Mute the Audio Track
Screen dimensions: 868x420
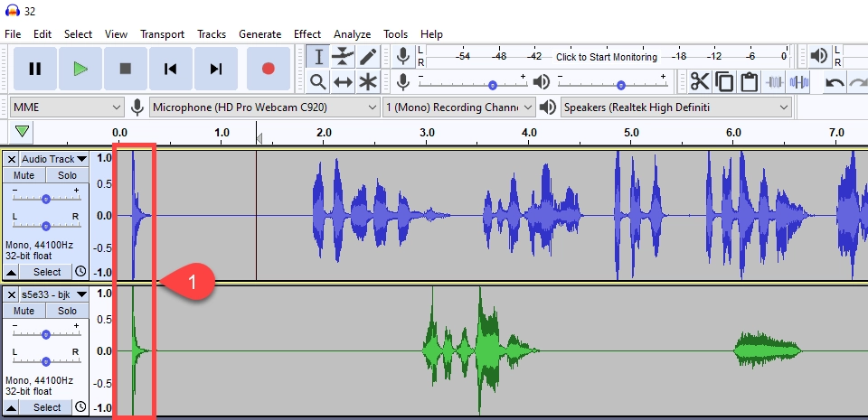(24, 175)
